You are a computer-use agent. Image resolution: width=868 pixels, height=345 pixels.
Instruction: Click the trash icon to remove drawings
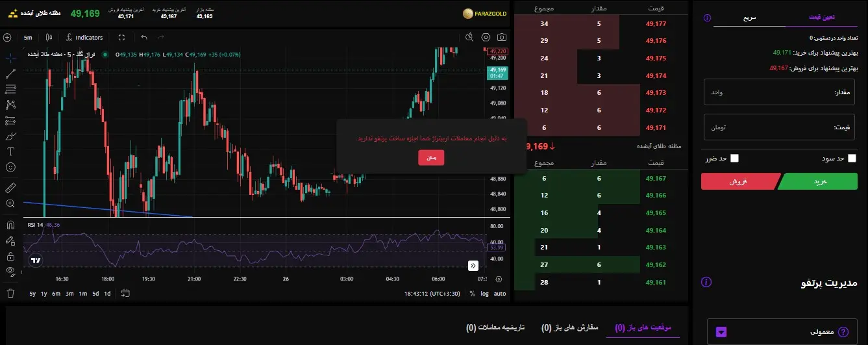[10, 293]
